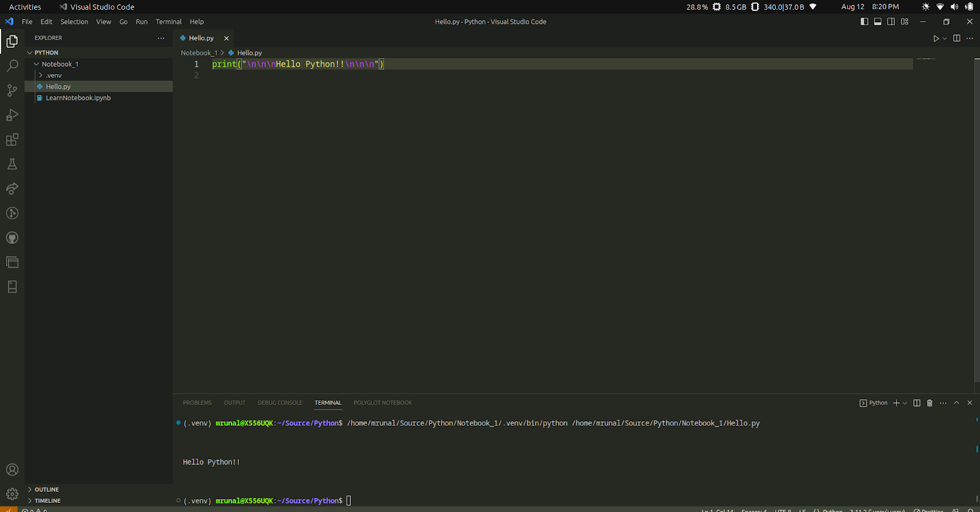Open the Go menu

coord(124,21)
